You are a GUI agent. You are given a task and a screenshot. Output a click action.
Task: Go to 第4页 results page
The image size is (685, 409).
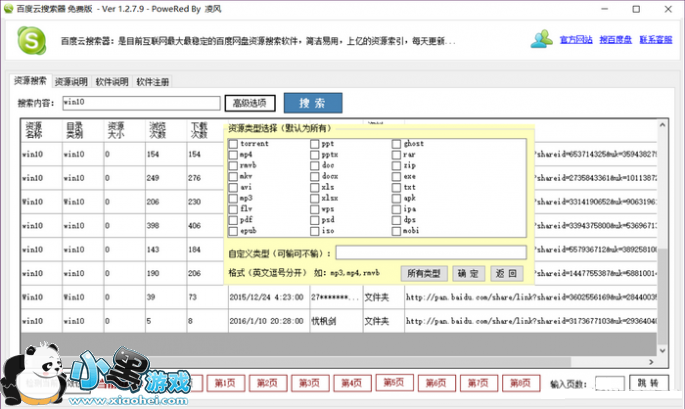click(x=352, y=383)
